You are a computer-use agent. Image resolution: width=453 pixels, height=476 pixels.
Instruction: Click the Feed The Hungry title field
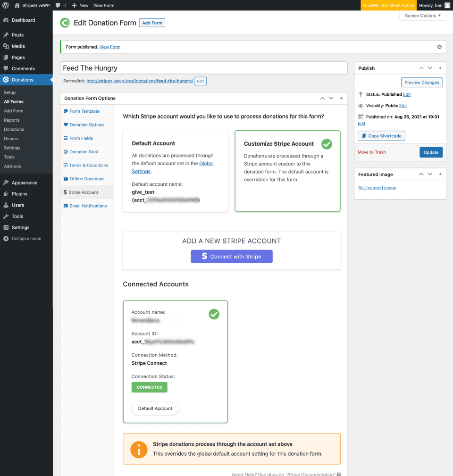click(x=204, y=68)
